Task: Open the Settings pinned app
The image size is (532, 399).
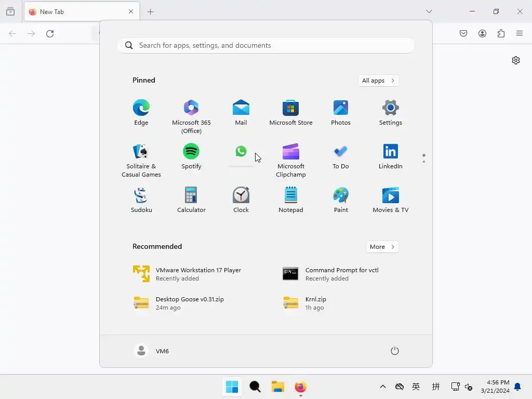Action: coord(391,113)
